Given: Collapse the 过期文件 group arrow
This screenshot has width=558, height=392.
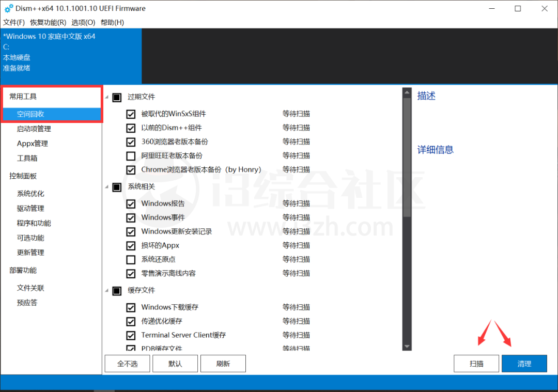Looking at the screenshot, I should 107,97.
